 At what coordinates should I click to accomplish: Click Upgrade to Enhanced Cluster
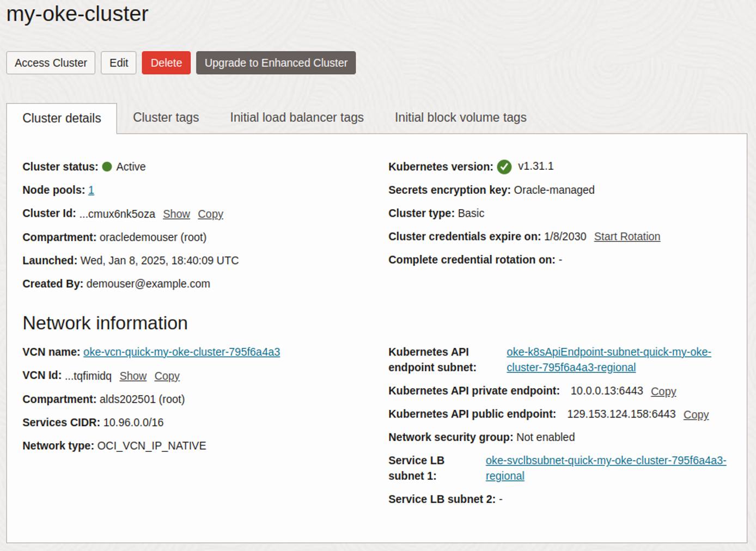click(x=276, y=63)
